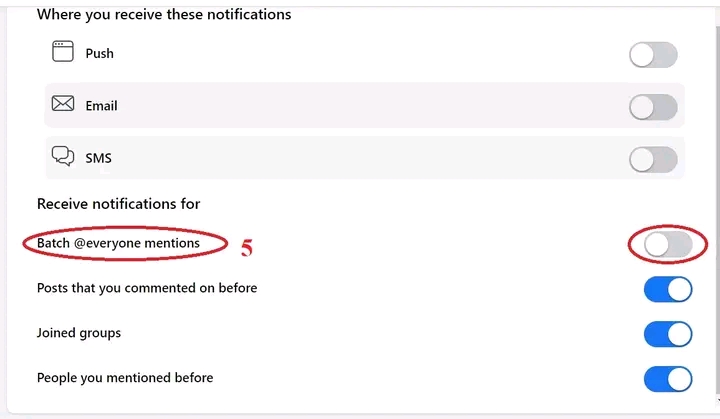Select the Joined groups label
The image size is (720, 419).
tap(79, 333)
